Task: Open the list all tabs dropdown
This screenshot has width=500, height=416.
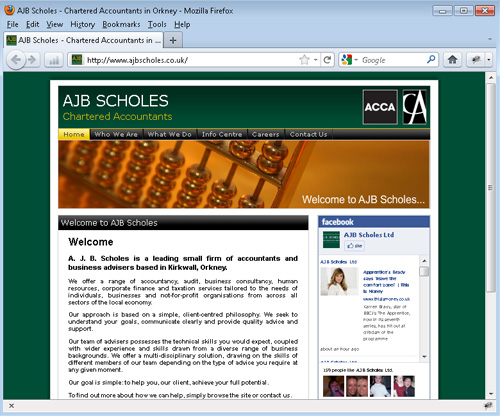Action: click(x=490, y=39)
